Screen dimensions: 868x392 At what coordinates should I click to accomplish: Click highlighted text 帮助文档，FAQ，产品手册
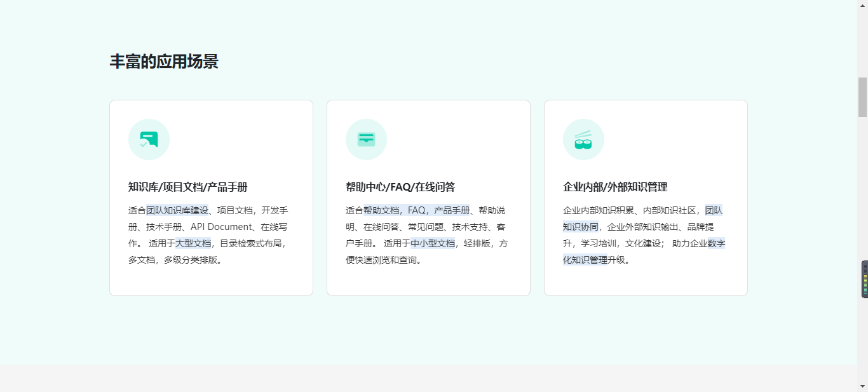[417, 210]
